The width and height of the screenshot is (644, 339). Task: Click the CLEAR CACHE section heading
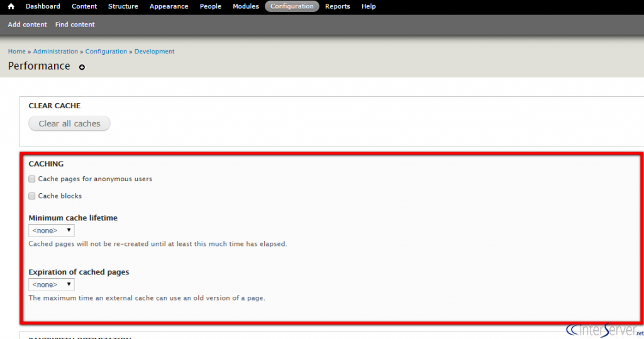pyautogui.click(x=55, y=106)
